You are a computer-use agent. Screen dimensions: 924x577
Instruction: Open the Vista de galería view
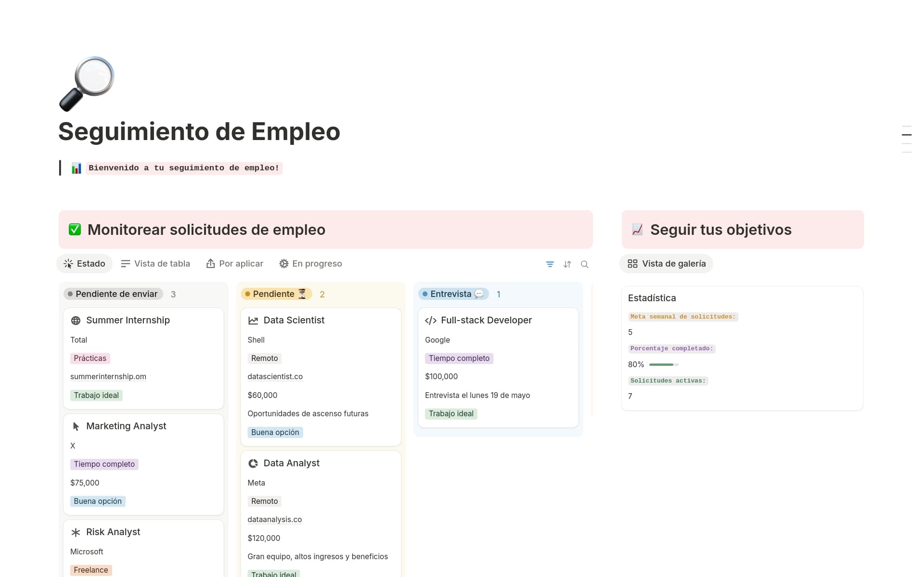click(x=667, y=264)
